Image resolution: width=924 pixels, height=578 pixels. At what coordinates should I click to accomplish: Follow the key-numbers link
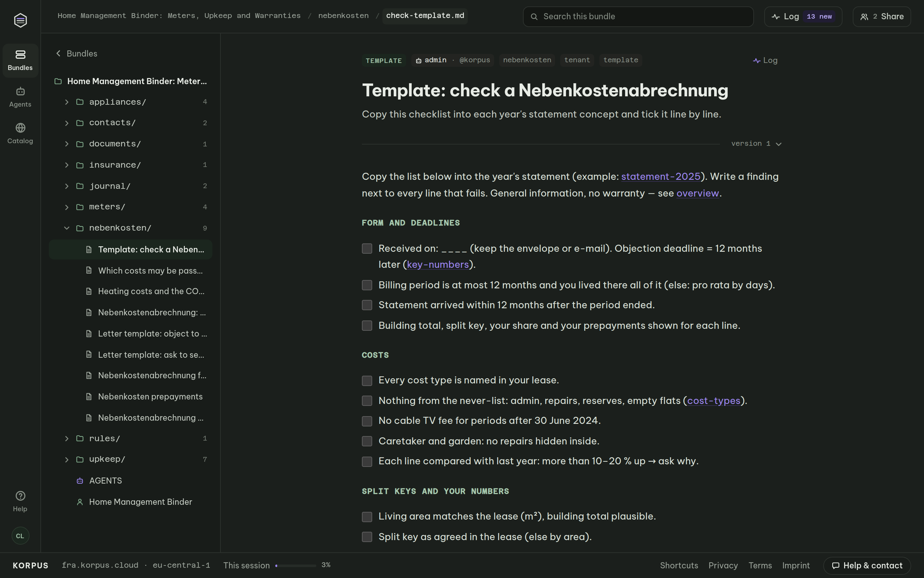tap(438, 265)
